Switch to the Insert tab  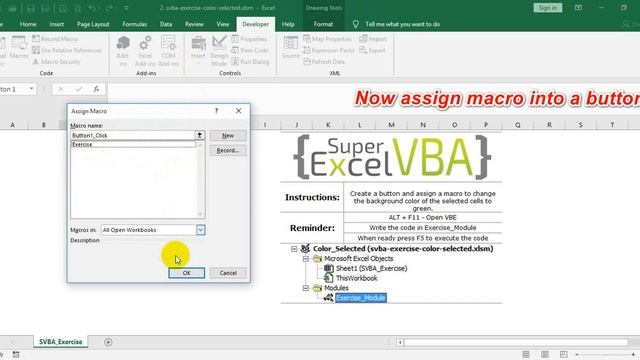[56, 24]
